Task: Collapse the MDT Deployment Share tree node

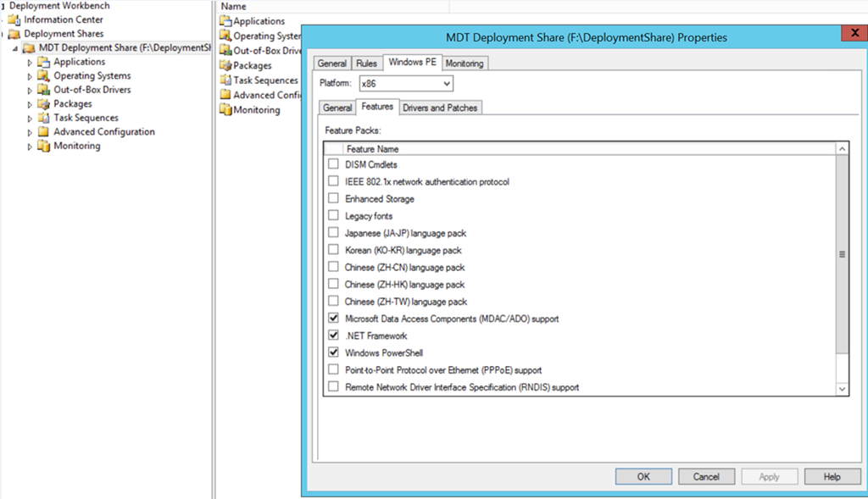Action: (15, 48)
